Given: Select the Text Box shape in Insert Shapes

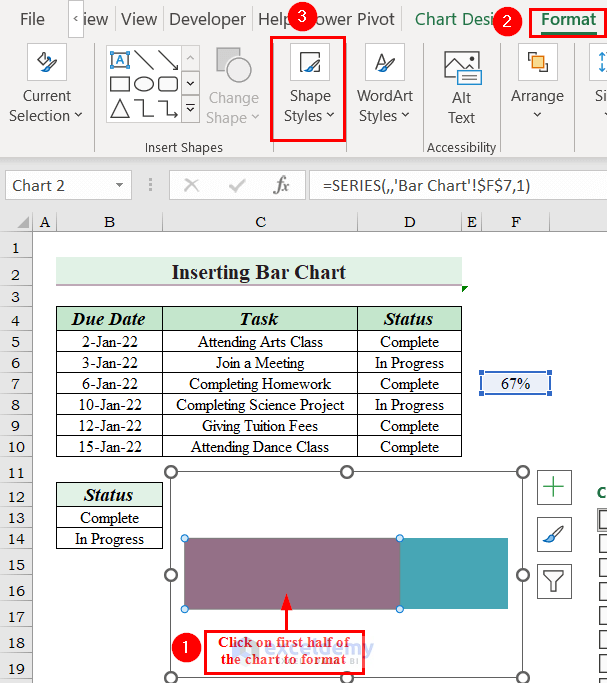Looking at the screenshot, I should click(120, 60).
